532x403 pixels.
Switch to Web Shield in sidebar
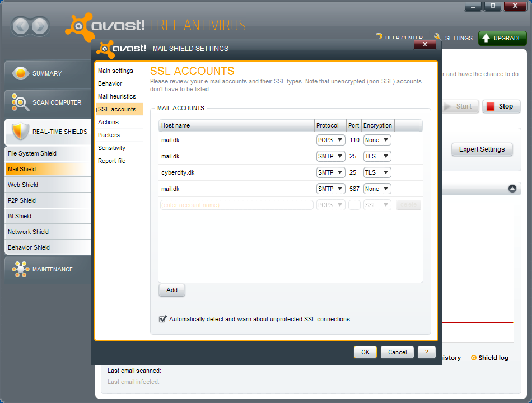click(x=23, y=185)
